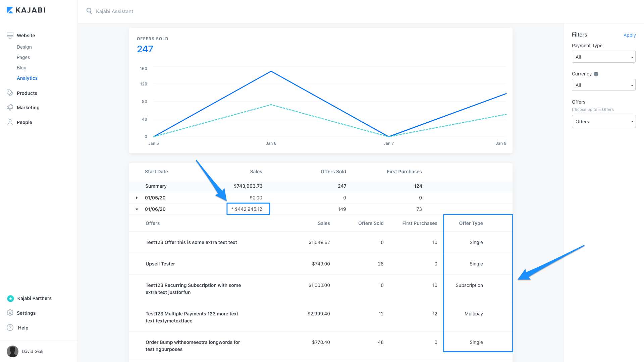Screen dimensions: 644x362
Task: Click the Marketing megaphone icon
Action: [x=10, y=107]
